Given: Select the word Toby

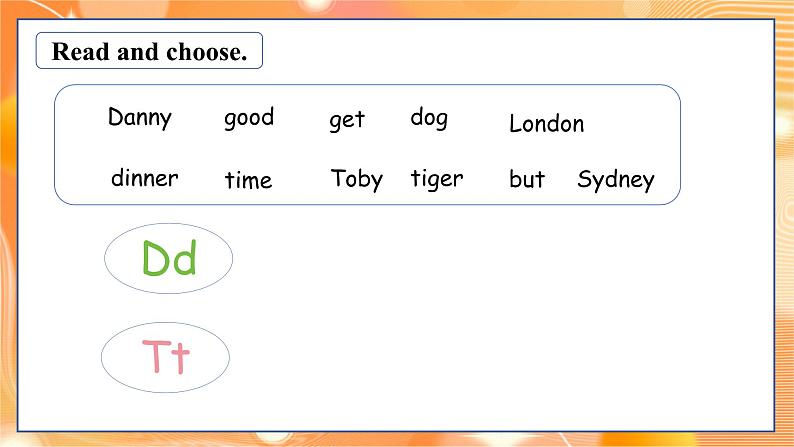Looking at the screenshot, I should [x=356, y=180].
